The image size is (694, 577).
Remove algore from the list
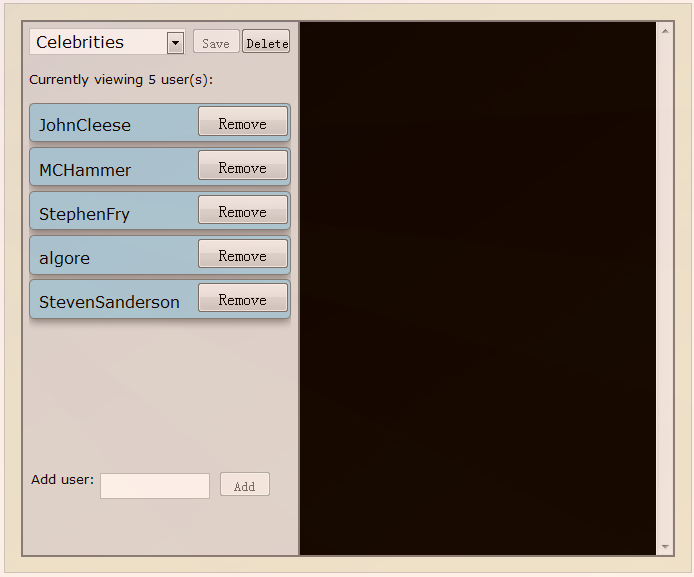(243, 254)
